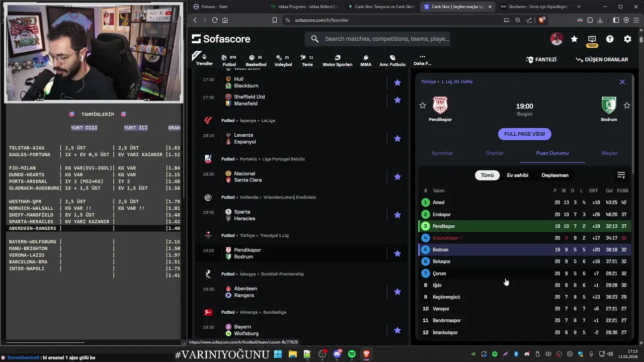644x362 pixels.
Task: Click the Sofascore logo
Action: [221, 39]
